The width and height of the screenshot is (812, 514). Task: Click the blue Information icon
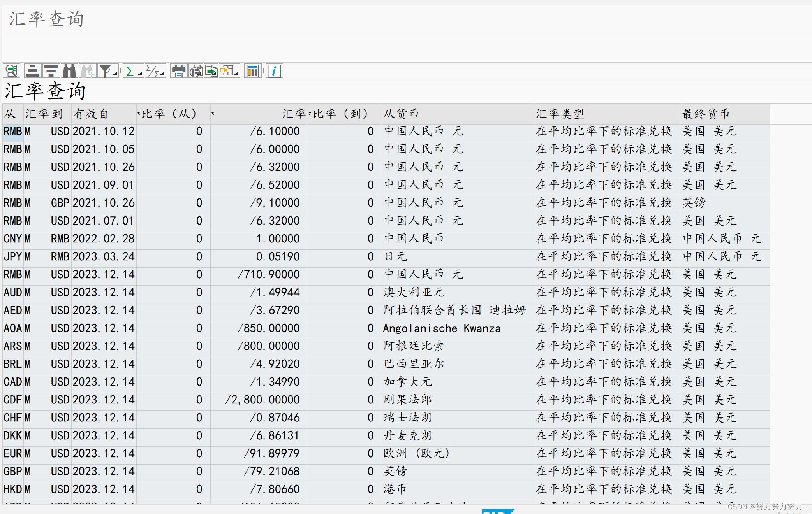(x=274, y=71)
